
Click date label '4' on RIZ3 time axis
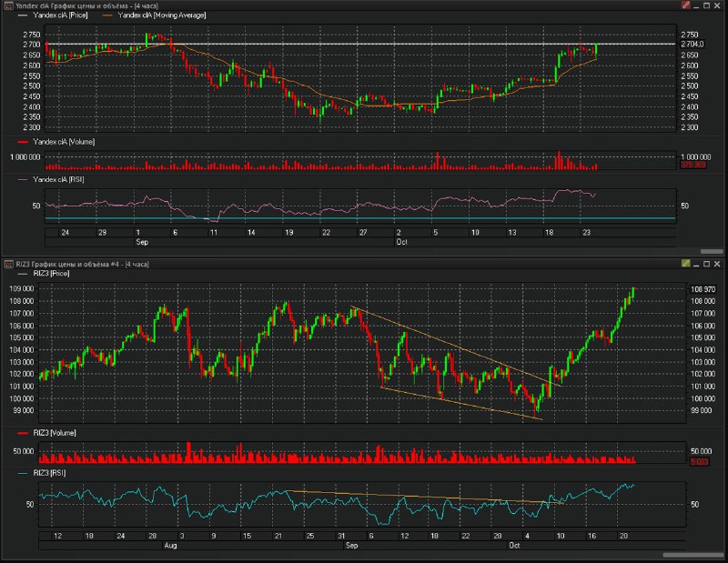tap(527, 536)
